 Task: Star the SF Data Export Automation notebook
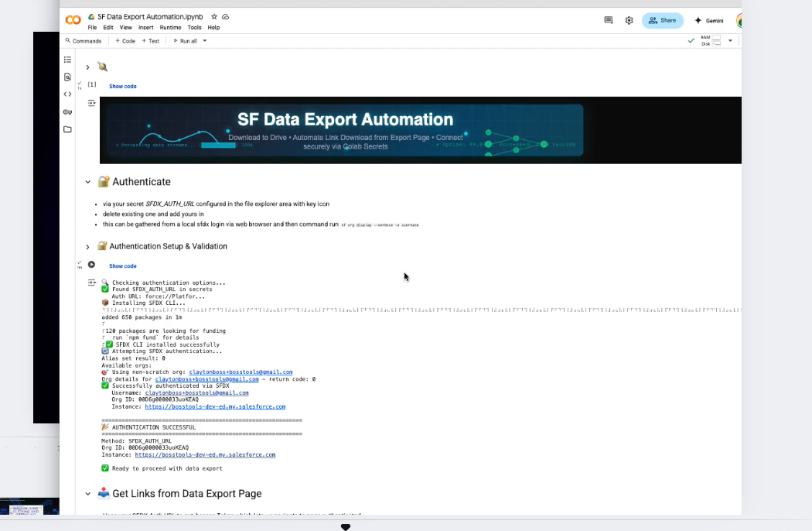pyautogui.click(x=214, y=16)
